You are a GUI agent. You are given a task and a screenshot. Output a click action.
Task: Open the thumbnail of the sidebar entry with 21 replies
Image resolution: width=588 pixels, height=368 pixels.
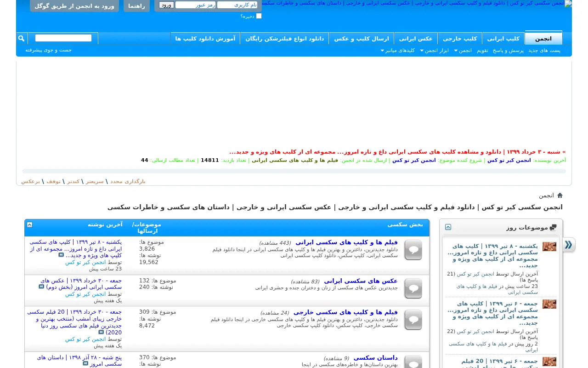pos(549,247)
